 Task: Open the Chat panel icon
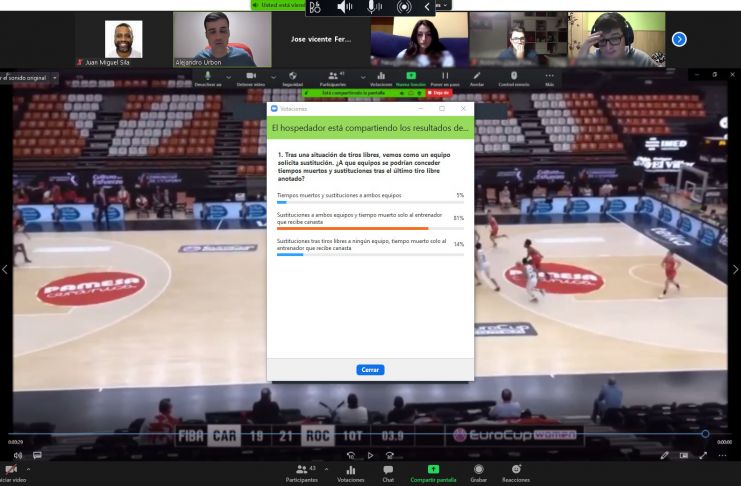click(388, 473)
